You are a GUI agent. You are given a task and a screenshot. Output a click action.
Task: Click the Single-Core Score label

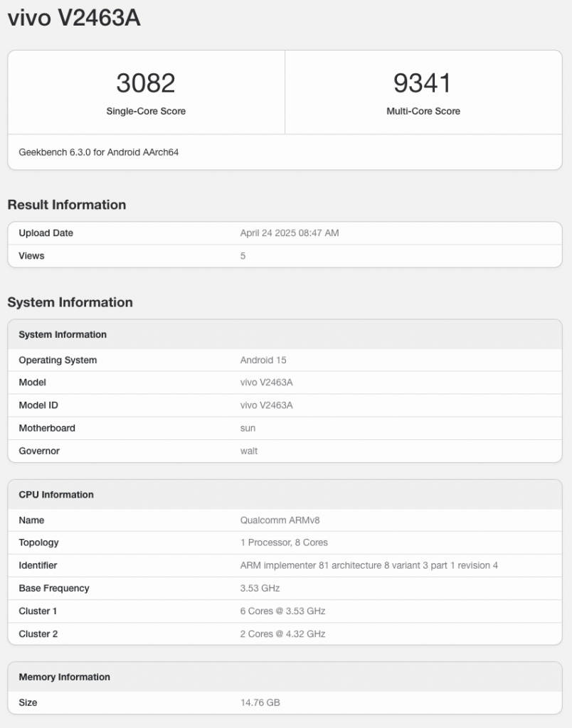click(x=146, y=111)
